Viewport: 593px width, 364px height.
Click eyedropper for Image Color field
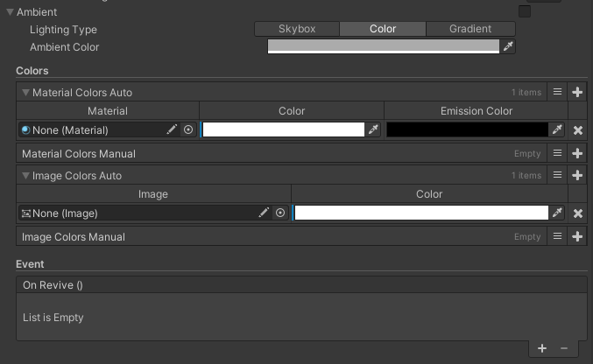[x=557, y=213]
